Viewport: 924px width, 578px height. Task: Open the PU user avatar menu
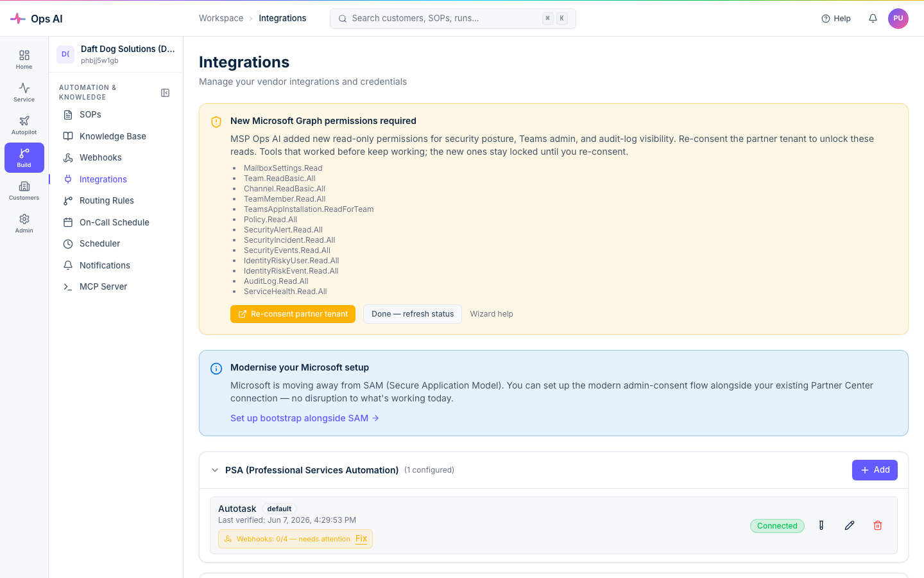coord(898,19)
